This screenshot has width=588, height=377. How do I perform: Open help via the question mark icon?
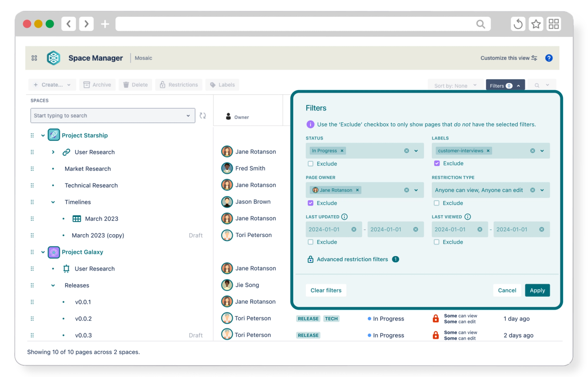coord(549,58)
